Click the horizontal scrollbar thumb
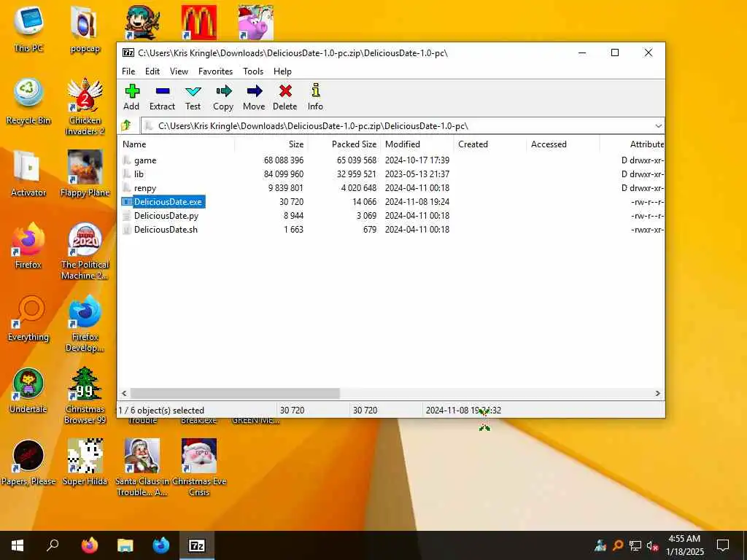This screenshot has height=560, width=747. click(x=235, y=393)
